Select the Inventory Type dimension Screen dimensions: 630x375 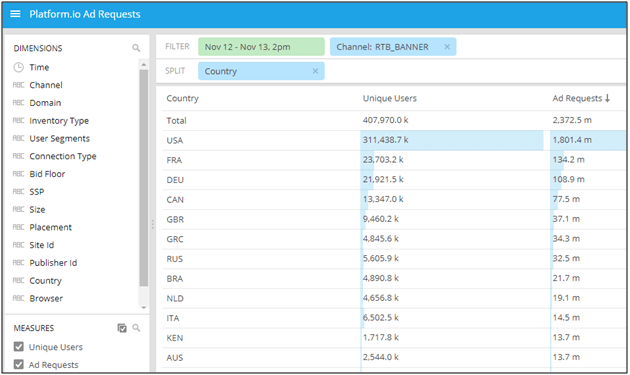pos(59,121)
